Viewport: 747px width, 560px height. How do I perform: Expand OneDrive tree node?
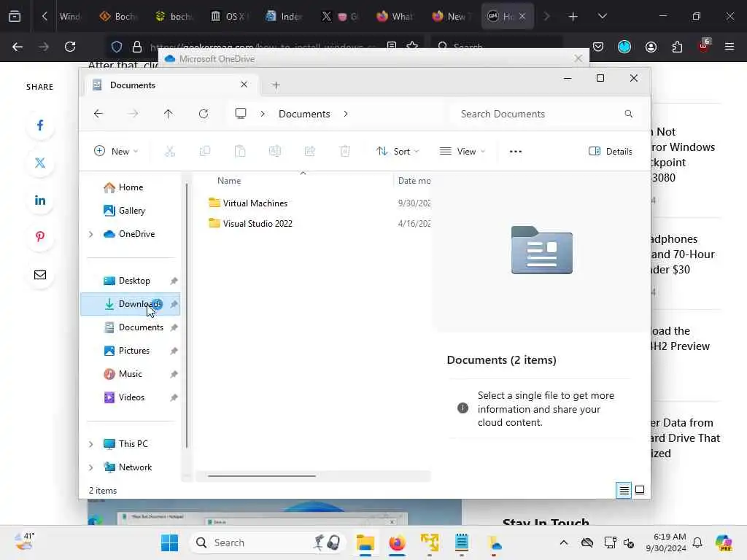tap(91, 234)
